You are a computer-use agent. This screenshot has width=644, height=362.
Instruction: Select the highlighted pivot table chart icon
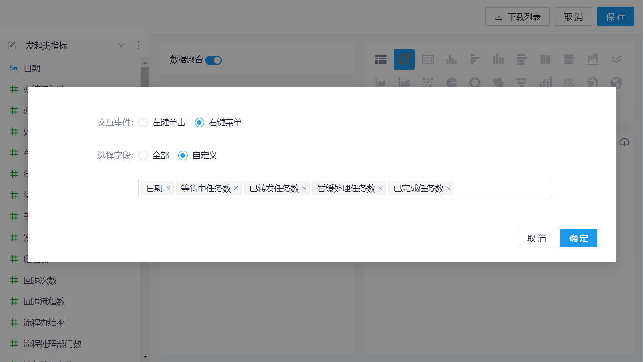click(x=404, y=59)
